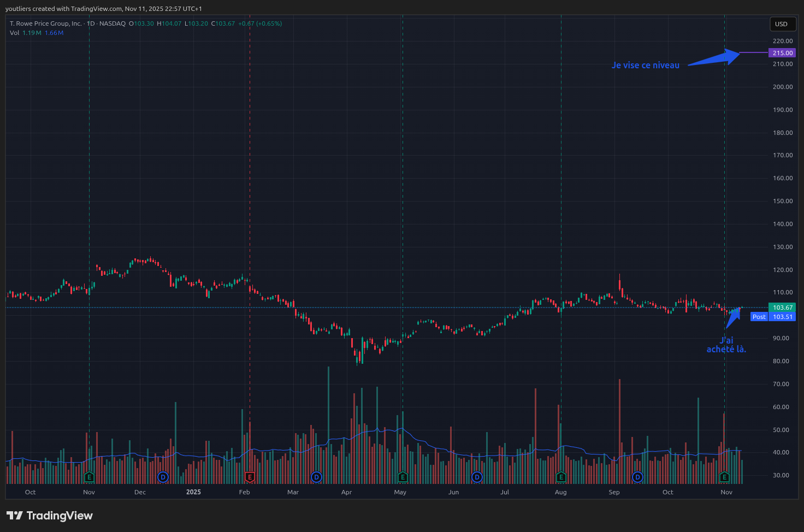
Task: Click the 2025 year label on time axis
Action: tap(193, 492)
